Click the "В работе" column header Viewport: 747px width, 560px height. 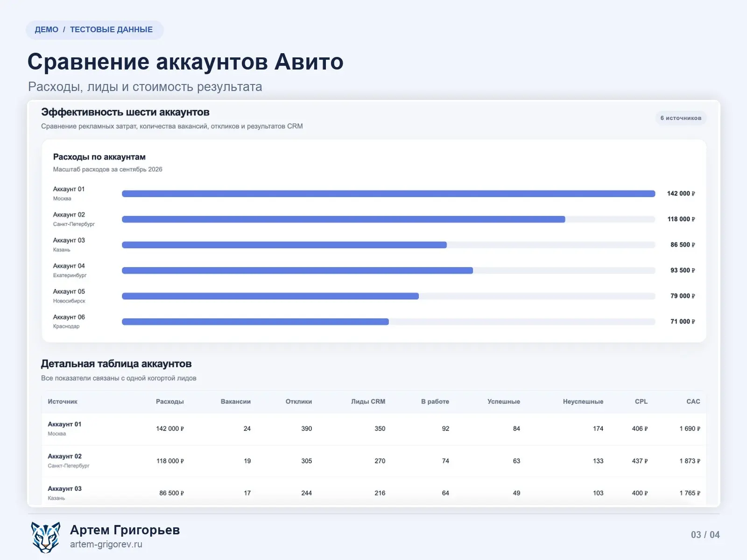coord(435,401)
